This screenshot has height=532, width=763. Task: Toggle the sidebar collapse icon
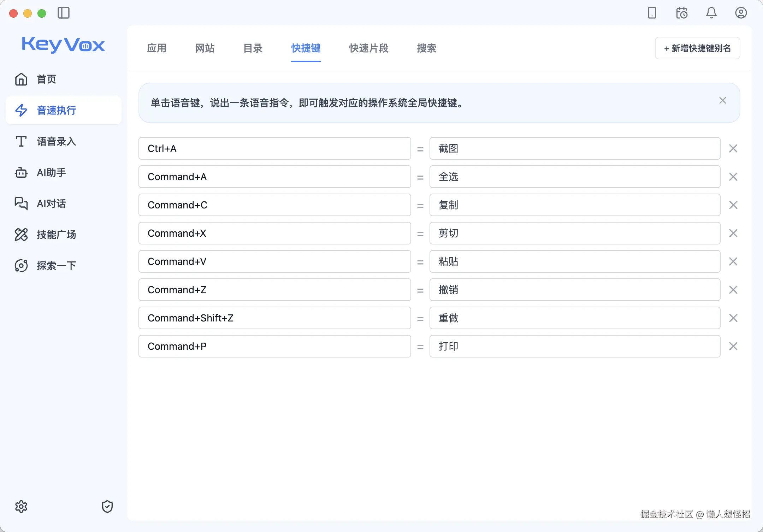64,13
